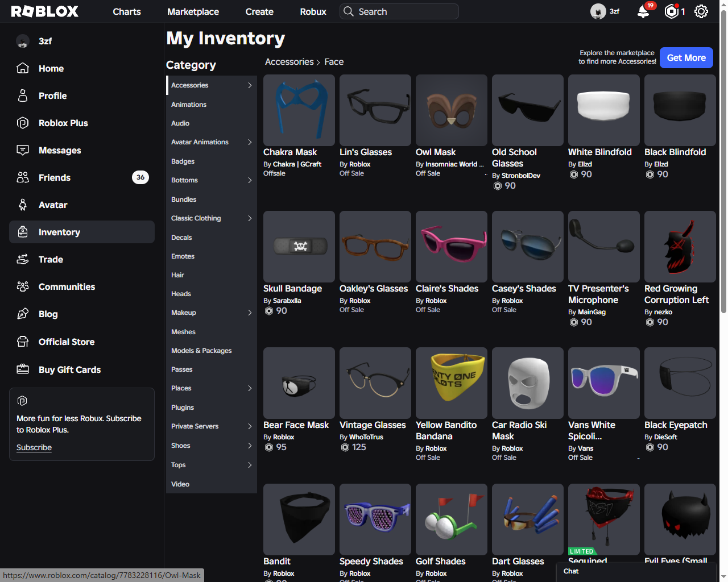Open the Black Eyepatch thumbnail
This screenshot has height=582, width=728.
[680, 383]
